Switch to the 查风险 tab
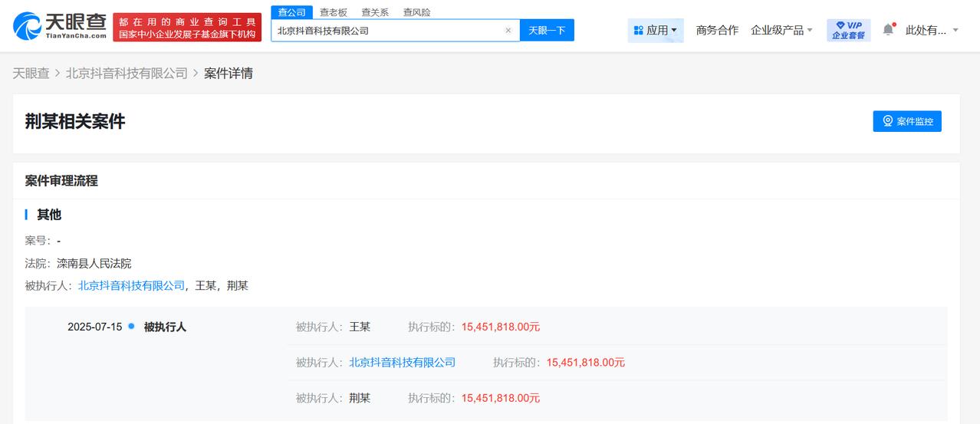 pos(416,12)
